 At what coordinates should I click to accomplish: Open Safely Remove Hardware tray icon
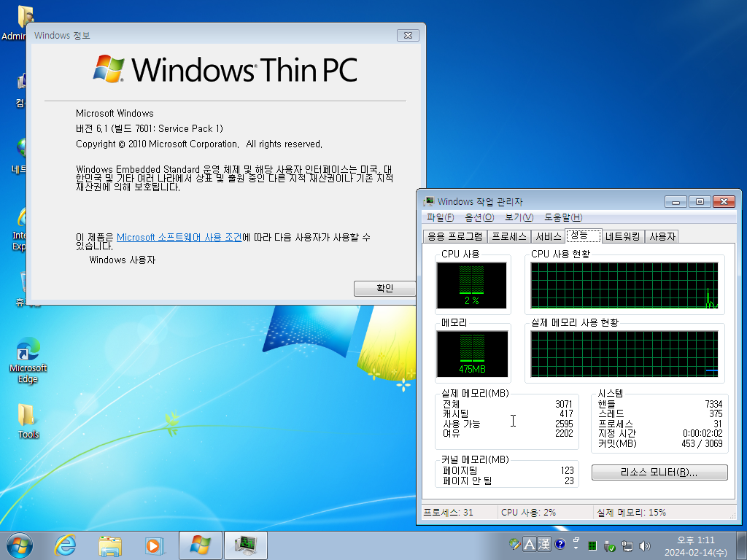click(609, 545)
